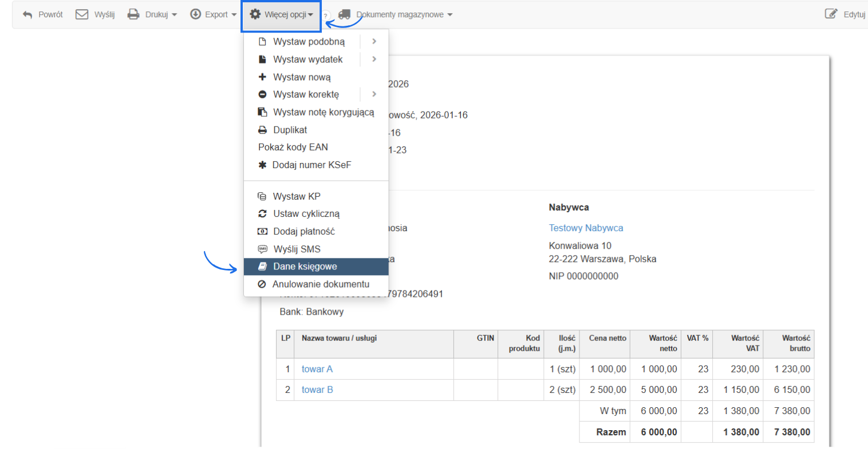Click the Drukuj printer icon

click(133, 14)
